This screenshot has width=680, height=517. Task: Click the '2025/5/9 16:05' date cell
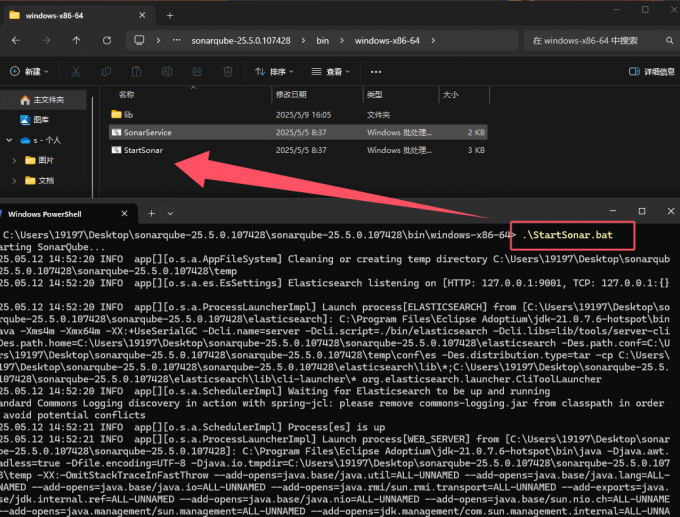[303, 115]
